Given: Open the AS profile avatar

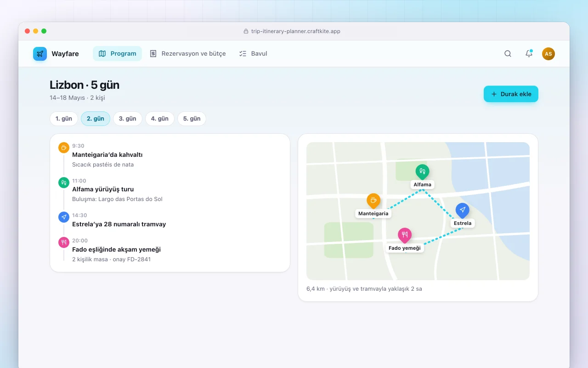Looking at the screenshot, I should pyautogui.click(x=548, y=54).
